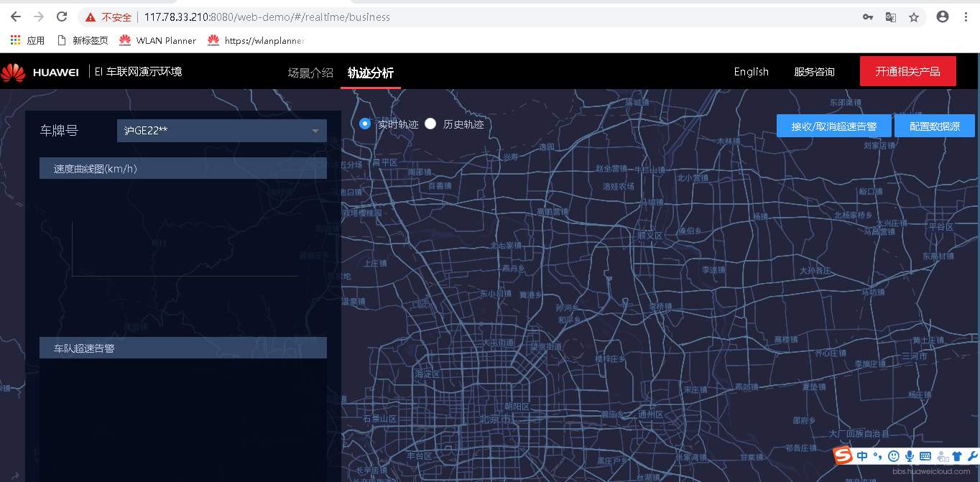Bookmark this page with the star icon
This screenshot has width=980, height=482.
913,17
